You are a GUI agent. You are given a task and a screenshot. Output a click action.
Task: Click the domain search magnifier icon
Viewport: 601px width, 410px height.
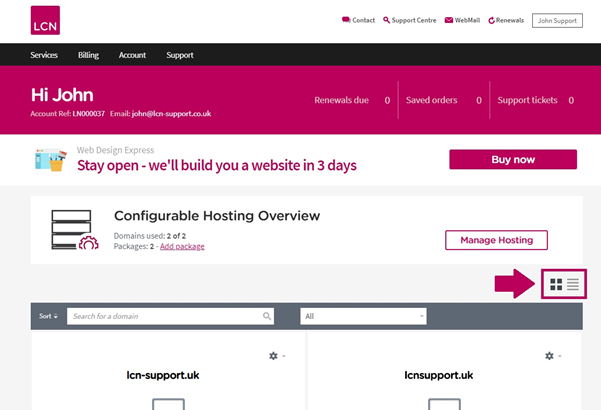267,316
